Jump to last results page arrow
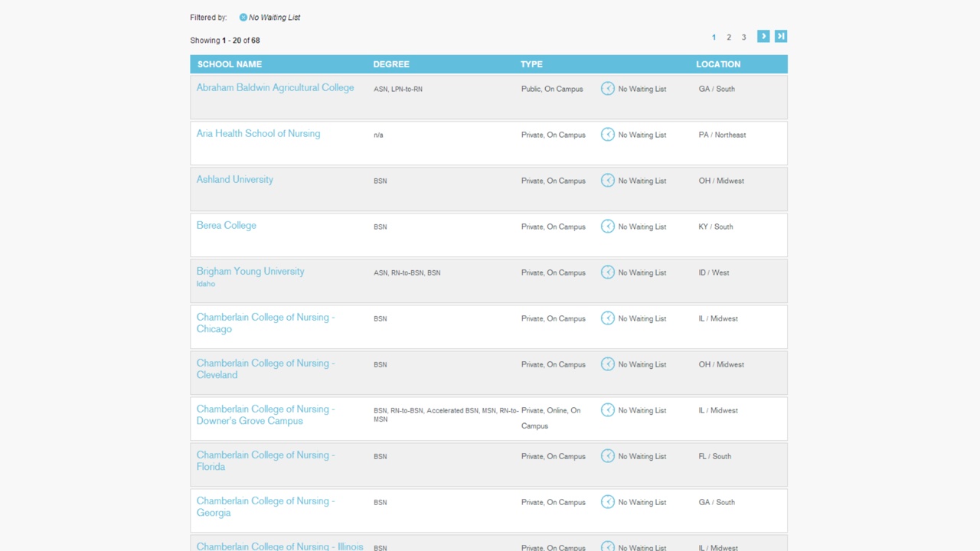This screenshot has width=980, height=551. click(x=781, y=37)
